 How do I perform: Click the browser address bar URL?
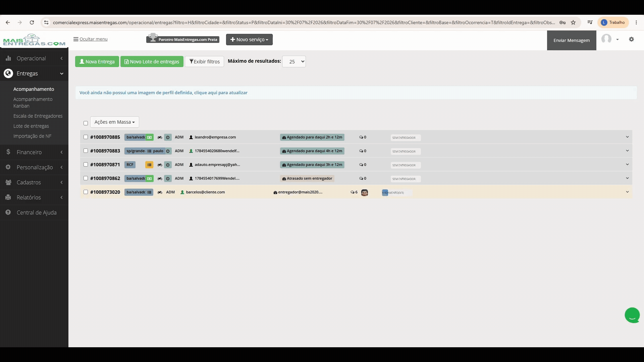pyautogui.click(x=304, y=22)
